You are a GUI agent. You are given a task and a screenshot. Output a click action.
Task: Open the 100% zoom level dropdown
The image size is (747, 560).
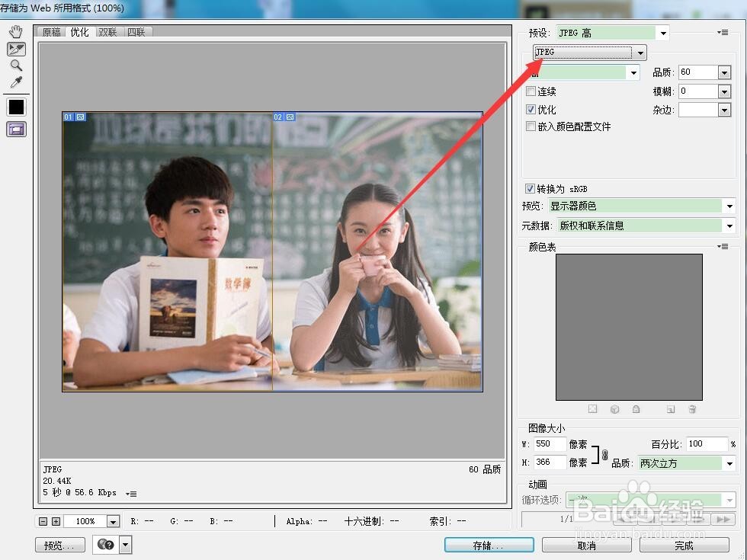(x=113, y=521)
